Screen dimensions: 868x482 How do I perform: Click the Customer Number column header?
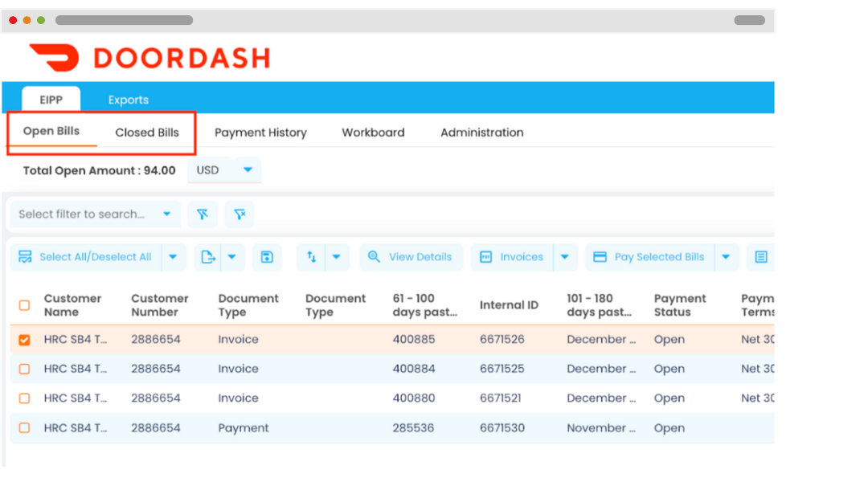point(160,305)
